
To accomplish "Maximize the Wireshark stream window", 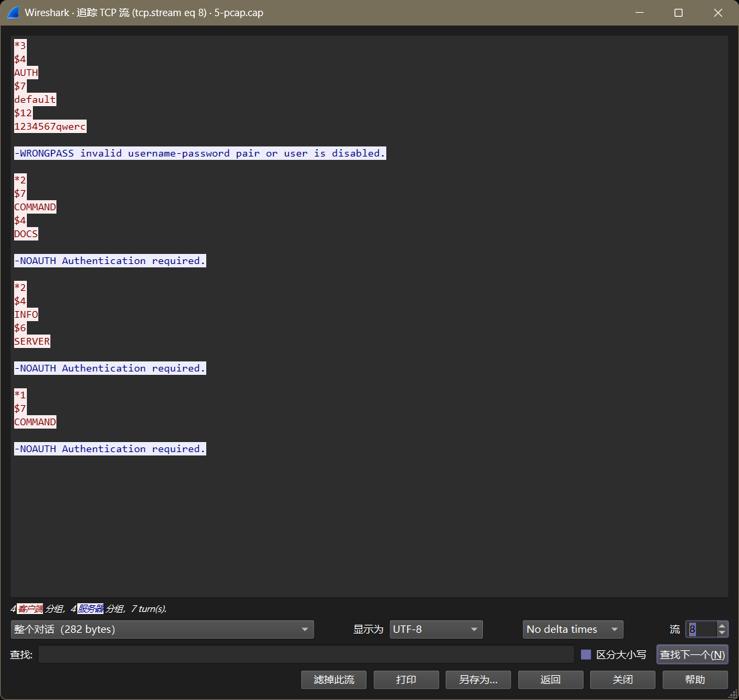I will tap(679, 13).
